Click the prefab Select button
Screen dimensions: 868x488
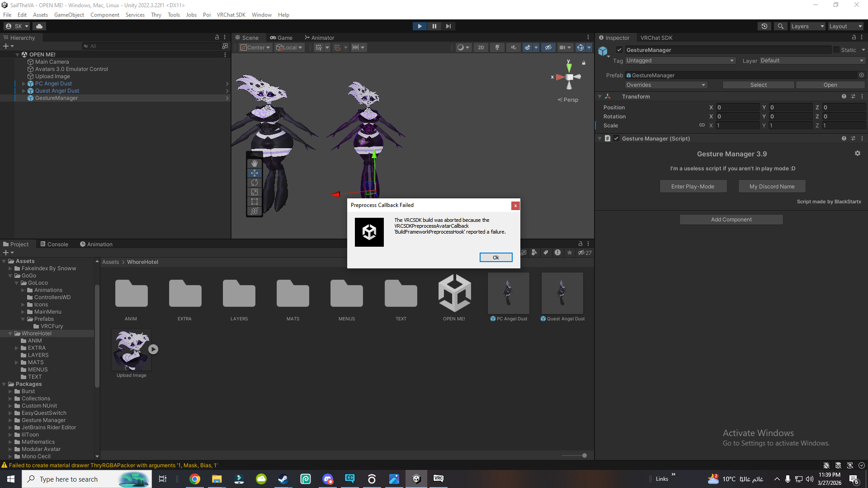tap(758, 85)
